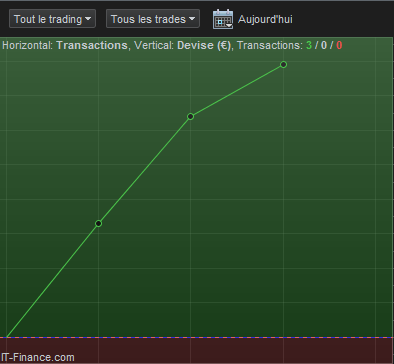Click the 'Devise (€)' vertical axis label

tap(204, 45)
